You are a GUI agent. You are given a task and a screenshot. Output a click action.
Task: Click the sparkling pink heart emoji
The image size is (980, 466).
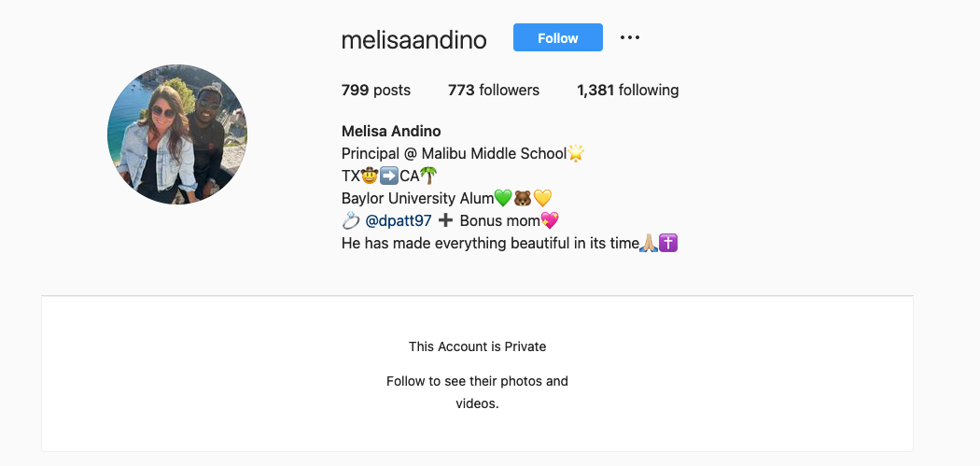[x=550, y=220]
